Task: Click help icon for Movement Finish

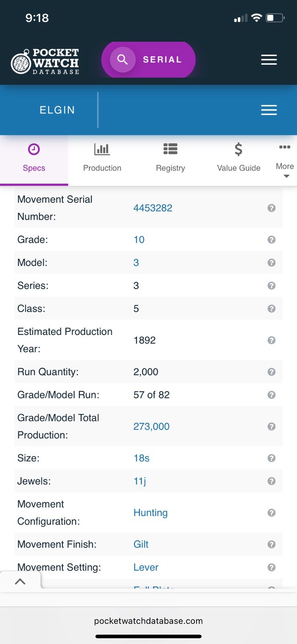Action: click(x=272, y=544)
